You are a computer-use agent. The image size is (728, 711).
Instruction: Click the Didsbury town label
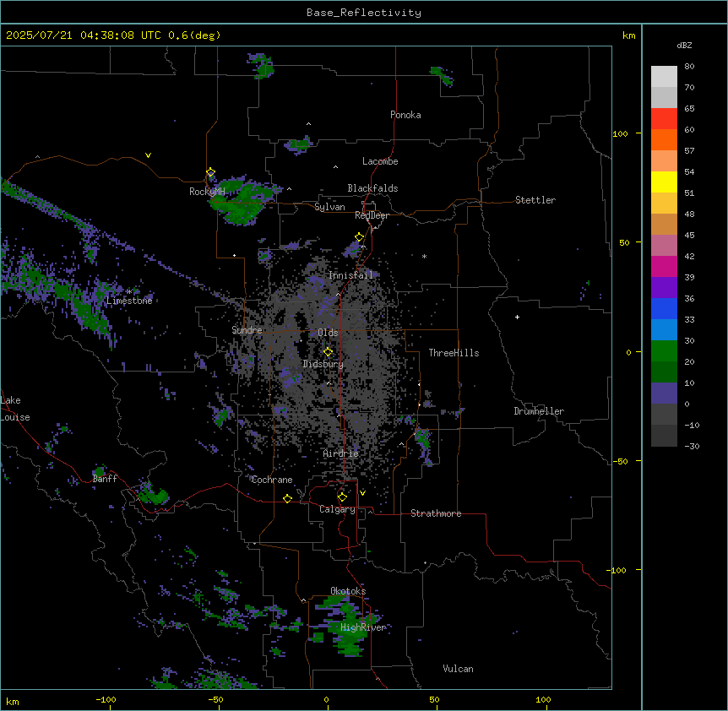[323, 364]
